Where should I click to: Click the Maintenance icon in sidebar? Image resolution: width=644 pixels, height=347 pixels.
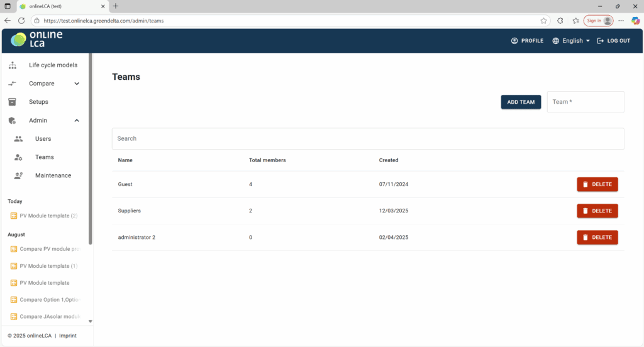[x=19, y=175]
